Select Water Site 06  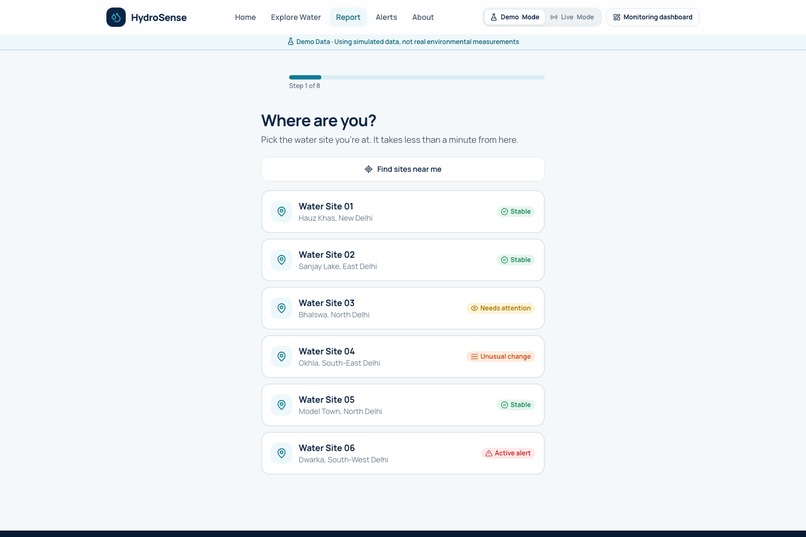tap(403, 453)
